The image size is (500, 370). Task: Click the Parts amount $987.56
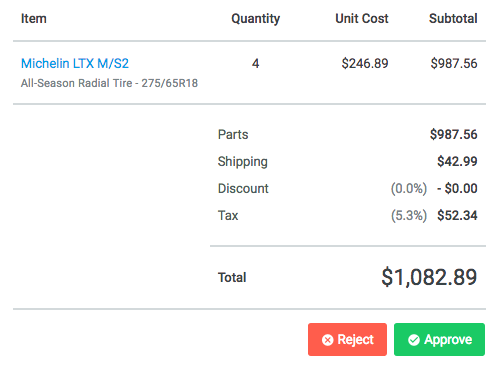454,134
